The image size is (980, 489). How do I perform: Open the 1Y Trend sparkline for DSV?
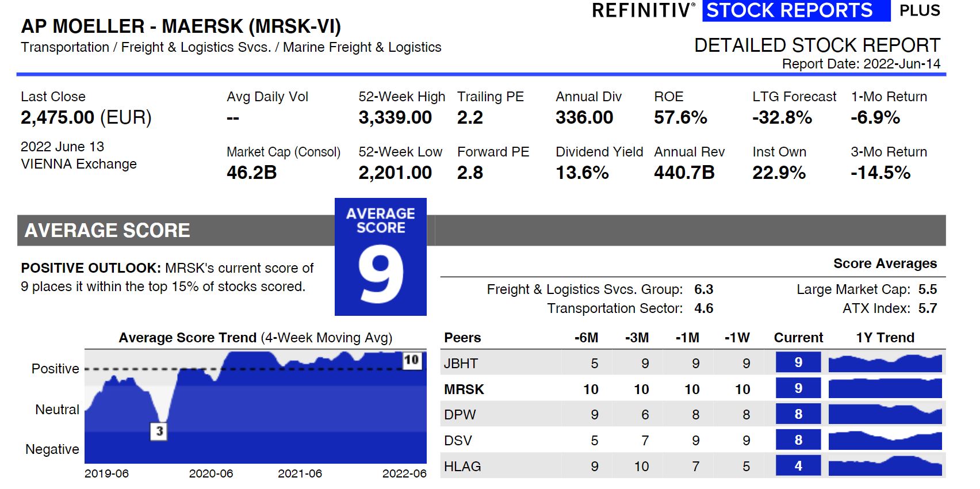(x=885, y=440)
